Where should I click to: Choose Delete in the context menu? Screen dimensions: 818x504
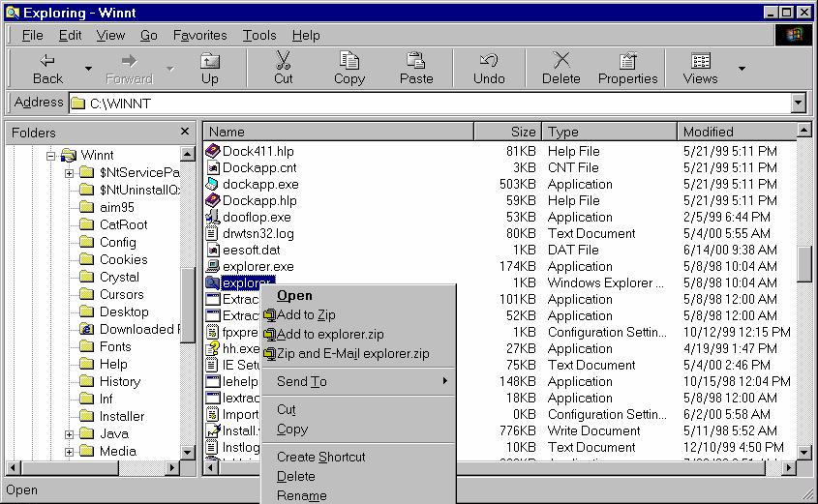click(358, 476)
